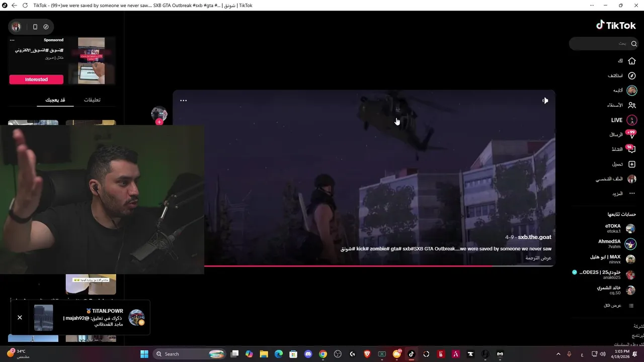Open the Windows Start button
This screenshot has height=362, width=644.
pyautogui.click(x=144, y=354)
